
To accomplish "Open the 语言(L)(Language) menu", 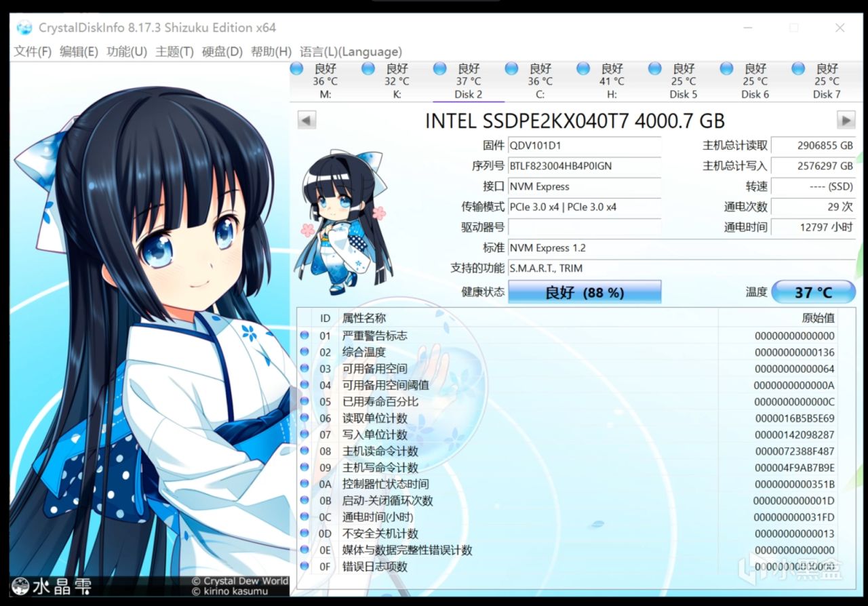I will tap(351, 52).
